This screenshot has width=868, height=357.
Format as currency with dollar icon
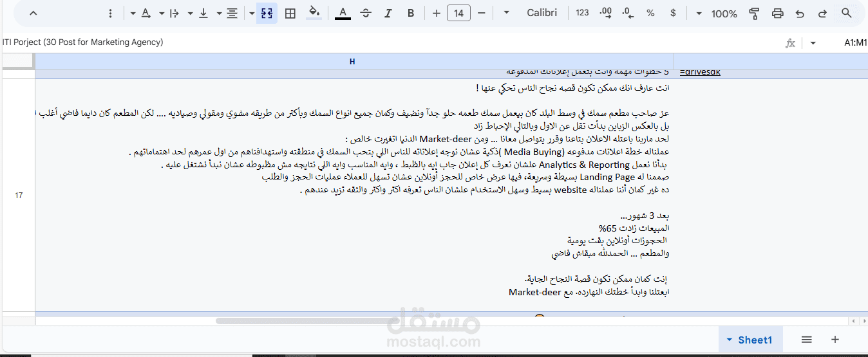[674, 14]
